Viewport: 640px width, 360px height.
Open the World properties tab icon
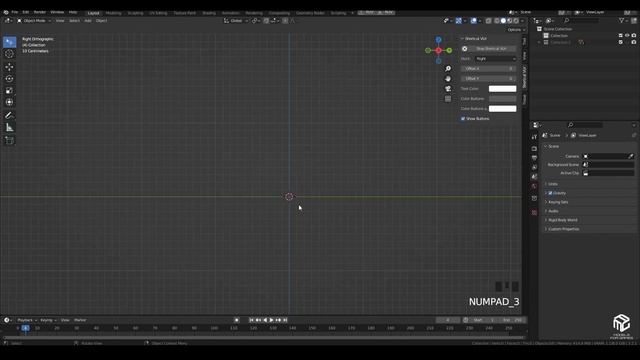pyautogui.click(x=534, y=186)
